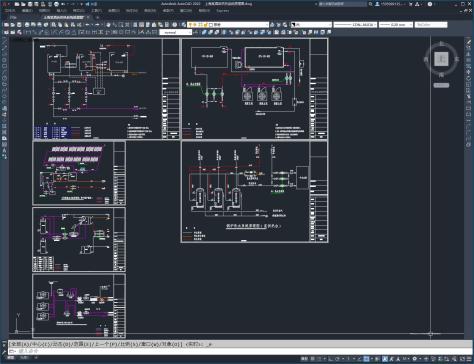Expand the layer control dropdown
Screen dimensions: 474x364
pyautogui.click(x=228, y=25)
